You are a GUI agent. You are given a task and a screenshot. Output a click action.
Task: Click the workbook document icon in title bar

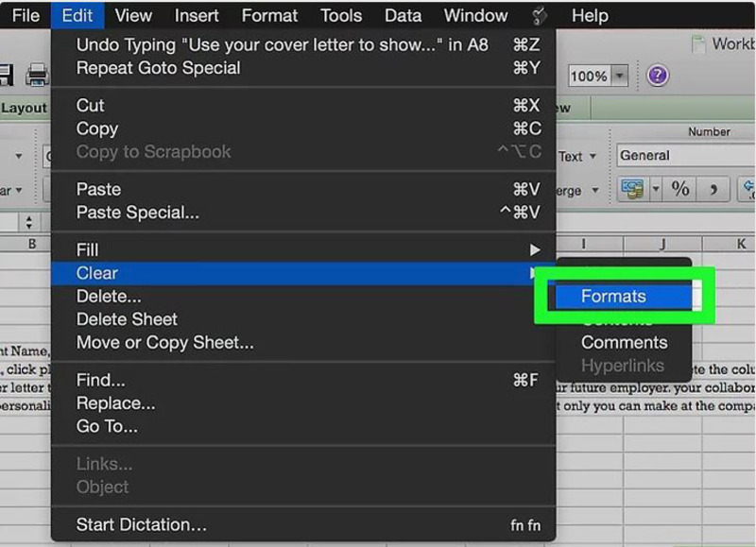coord(698,44)
